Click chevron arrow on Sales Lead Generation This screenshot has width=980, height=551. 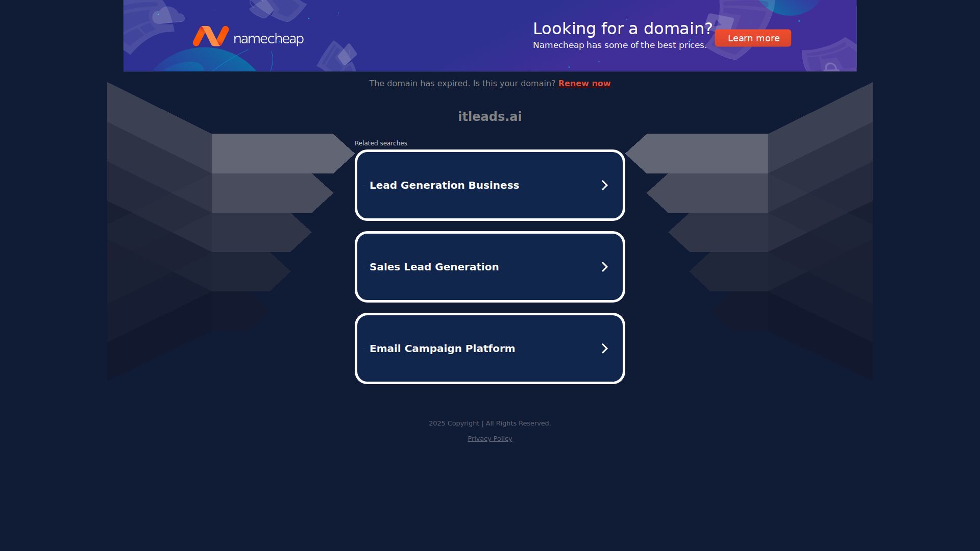[604, 267]
